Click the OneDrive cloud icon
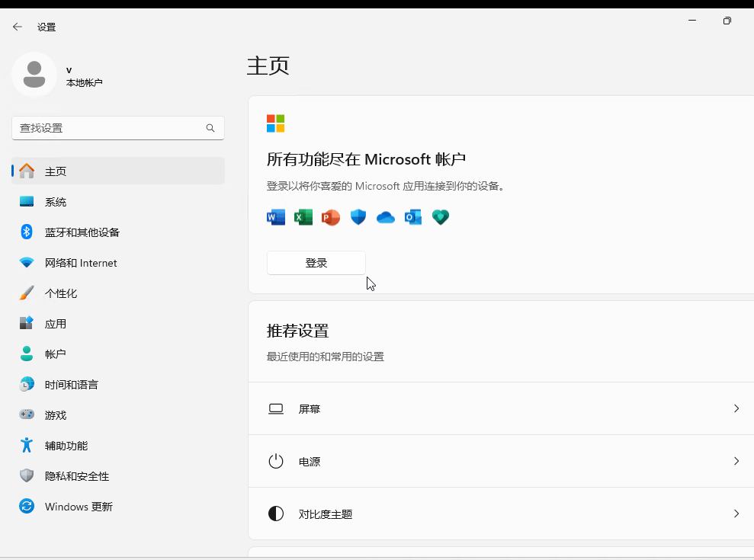Viewport: 754px width, 560px height. coord(386,218)
